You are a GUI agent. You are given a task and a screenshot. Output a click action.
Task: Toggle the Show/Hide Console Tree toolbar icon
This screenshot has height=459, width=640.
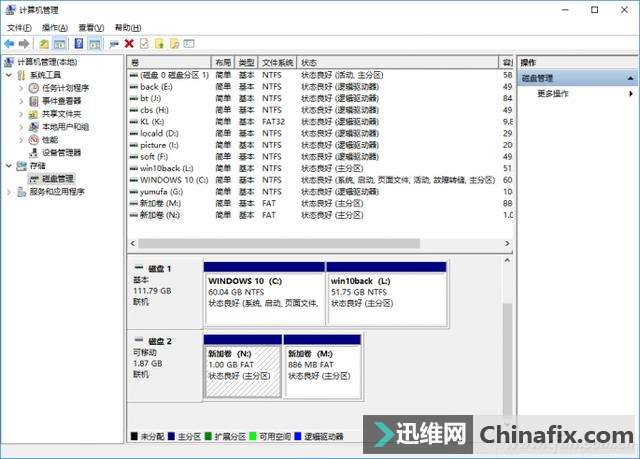point(60,44)
